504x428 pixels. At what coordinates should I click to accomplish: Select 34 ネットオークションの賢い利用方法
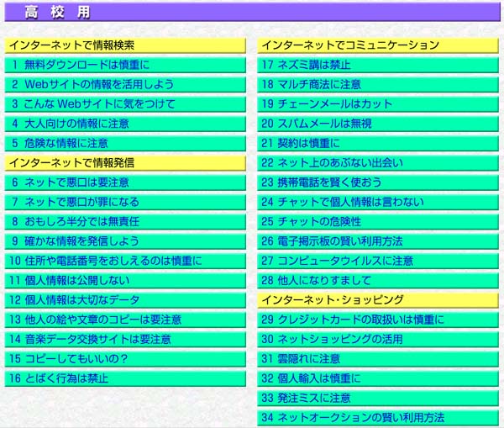pos(352,418)
